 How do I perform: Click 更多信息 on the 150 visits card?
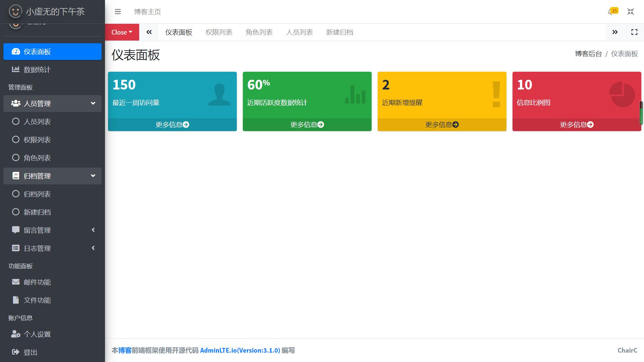click(x=172, y=125)
